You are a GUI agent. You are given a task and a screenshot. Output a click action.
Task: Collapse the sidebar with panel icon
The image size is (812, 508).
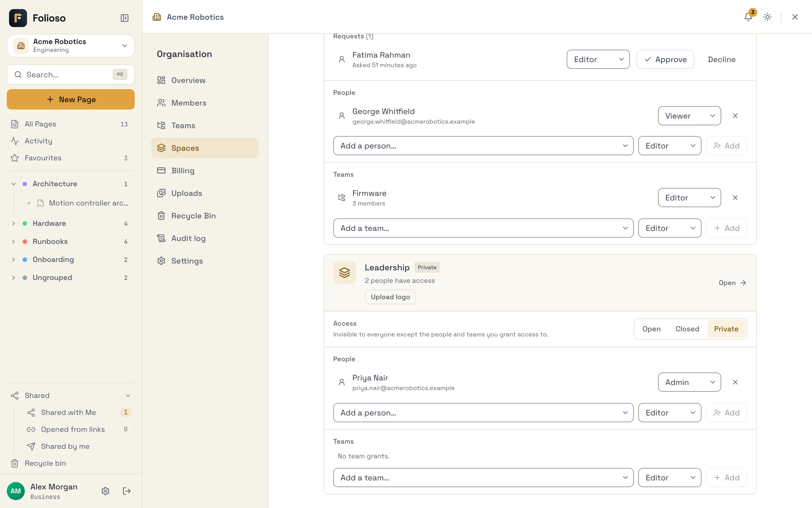point(125,18)
